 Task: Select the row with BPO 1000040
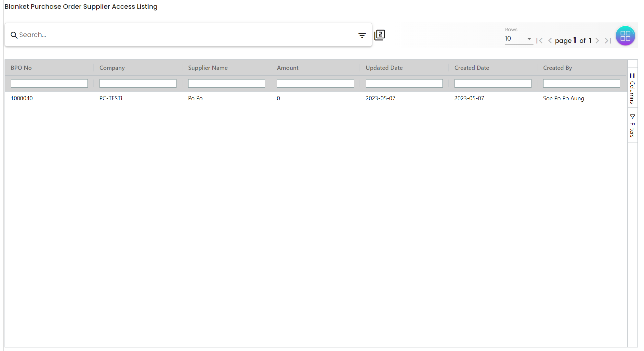22,98
